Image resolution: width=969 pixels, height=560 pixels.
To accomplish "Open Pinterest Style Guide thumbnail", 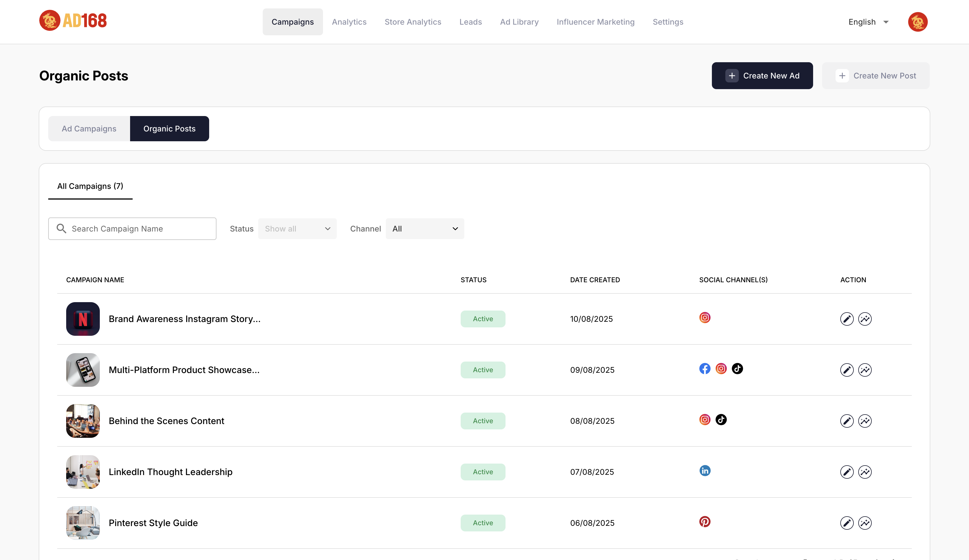I will tap(83, 523).
